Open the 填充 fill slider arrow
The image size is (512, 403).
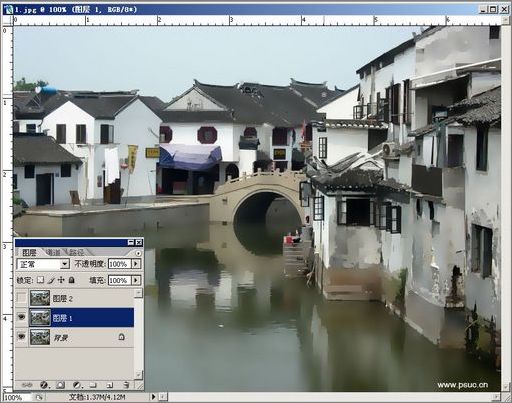pos(136,280)
